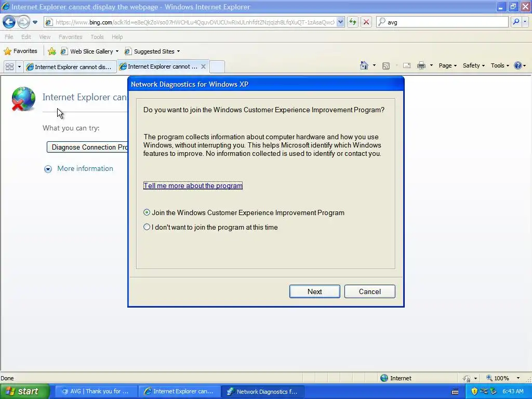Open the zoom level dropdown arrow
Viewport: 532px width, 399px height.
(518, 378)
